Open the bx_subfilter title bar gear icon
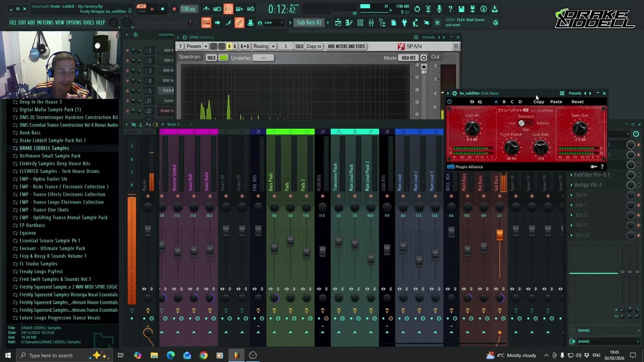This screenshot has height=362, width=644. pos(454,93)
